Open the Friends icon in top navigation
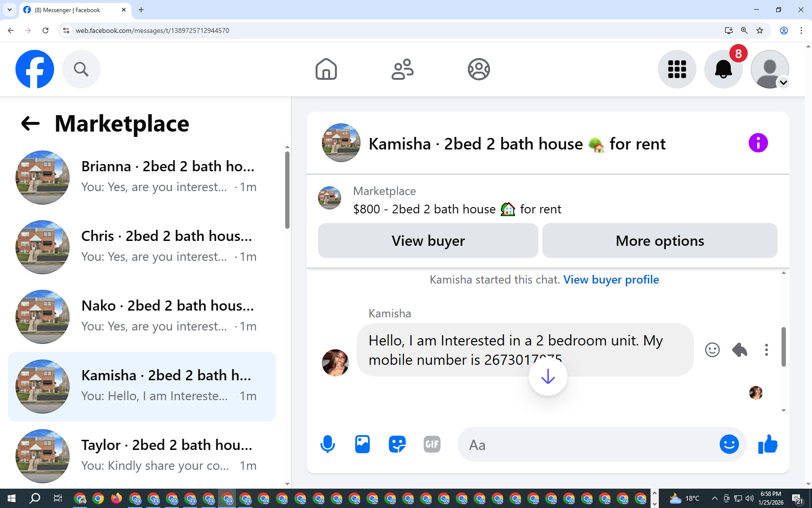Image resolution: width=812 pixels, height=508 pixels. pyautogui.click(x=403, y=69)
